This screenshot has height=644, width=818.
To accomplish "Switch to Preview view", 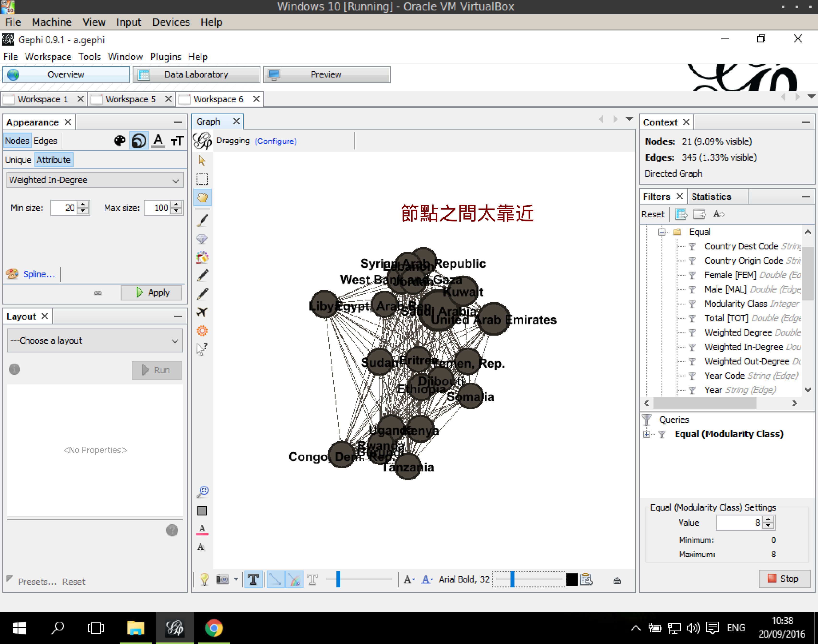I will pyautogui.click(x=326, y=75).
